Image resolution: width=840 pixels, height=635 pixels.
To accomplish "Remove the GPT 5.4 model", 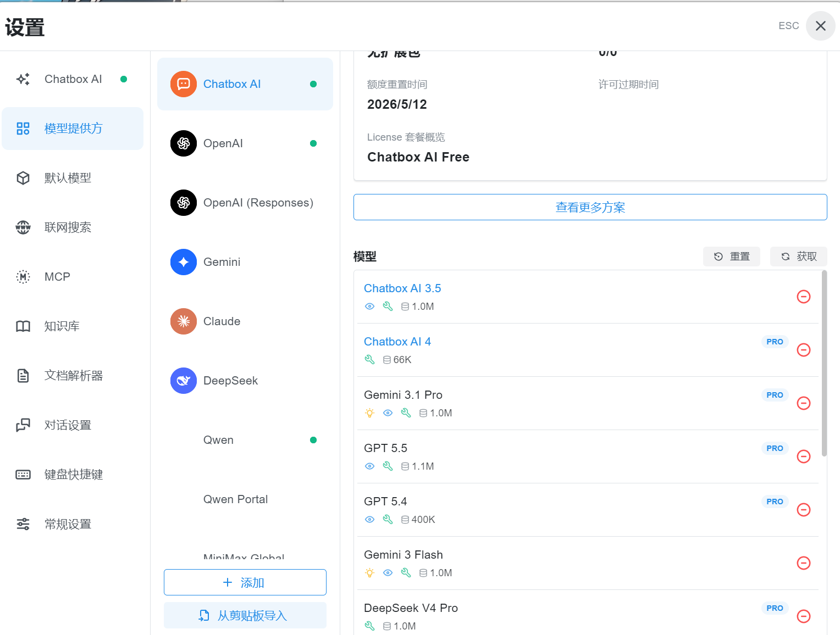I will (804, 510).
